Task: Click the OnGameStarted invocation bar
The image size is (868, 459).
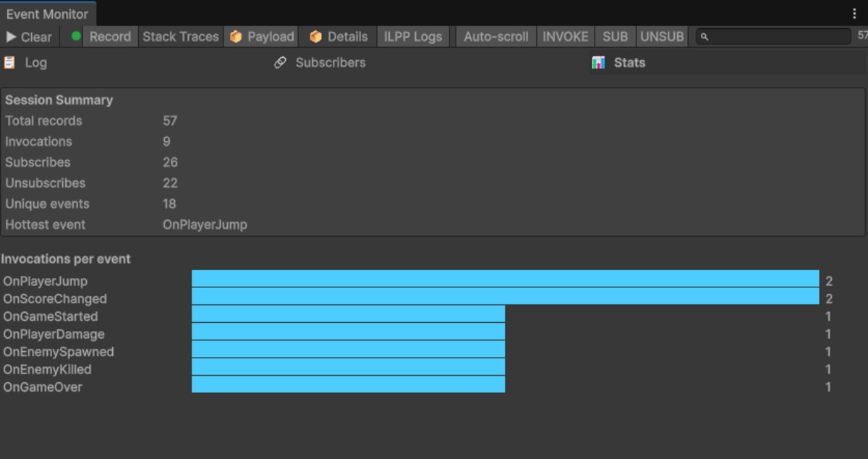Action: tap(348, 314)
